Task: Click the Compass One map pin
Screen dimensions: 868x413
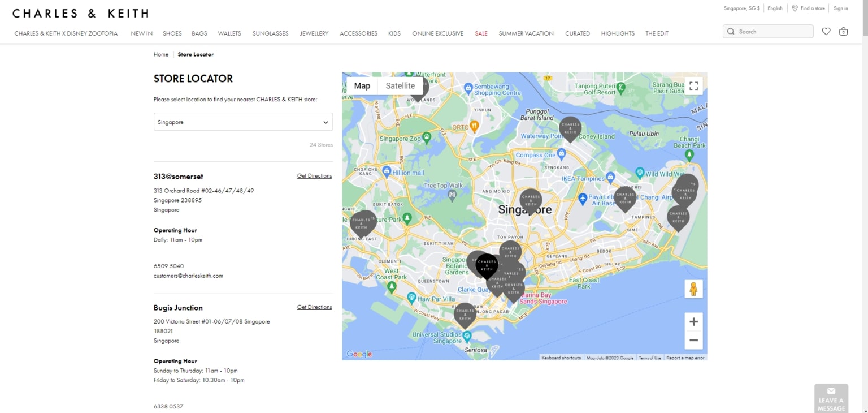Action: [561, 153]
